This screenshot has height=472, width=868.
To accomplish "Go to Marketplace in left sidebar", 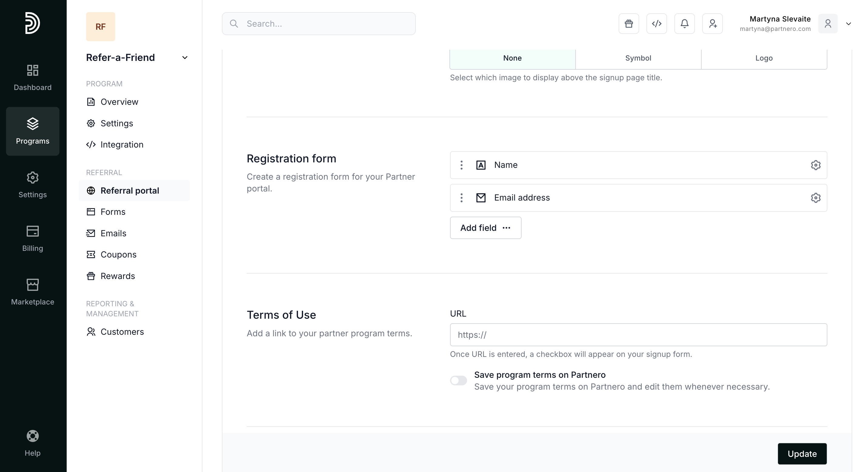I will tap(33, 292).
